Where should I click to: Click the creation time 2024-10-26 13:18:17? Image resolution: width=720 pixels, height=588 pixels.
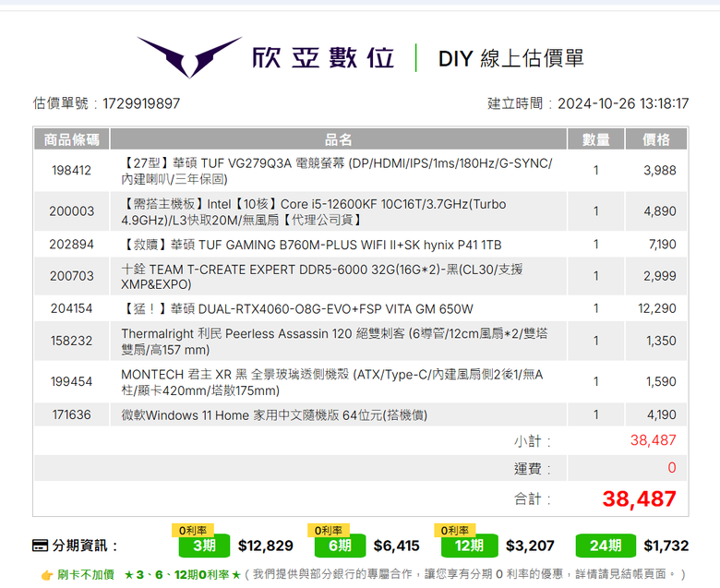[623, 103]
